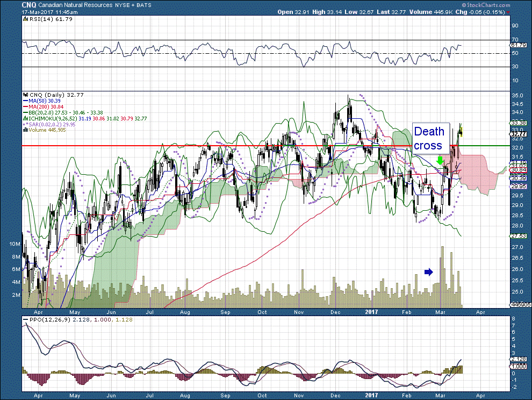Click the ICHIMOKU(9,26,52) legend entry
This screenshot has width=532, height=400.
tap(88, 118)
